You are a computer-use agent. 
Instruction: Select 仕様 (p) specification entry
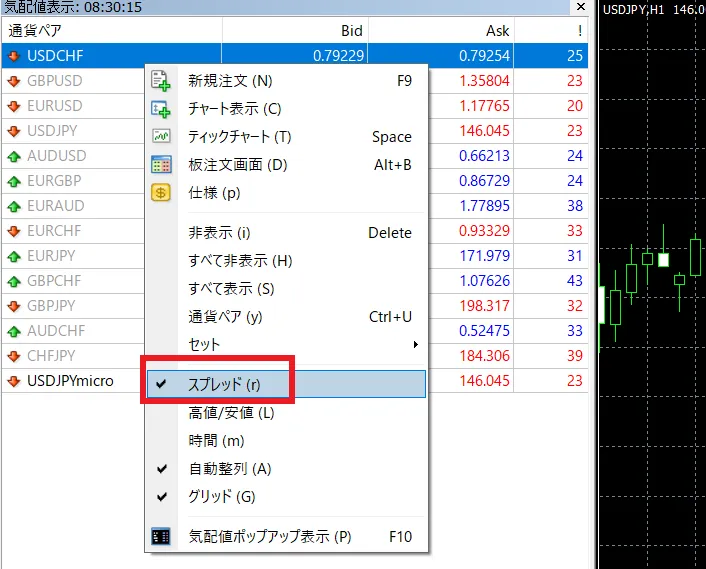tap(286, 193)
